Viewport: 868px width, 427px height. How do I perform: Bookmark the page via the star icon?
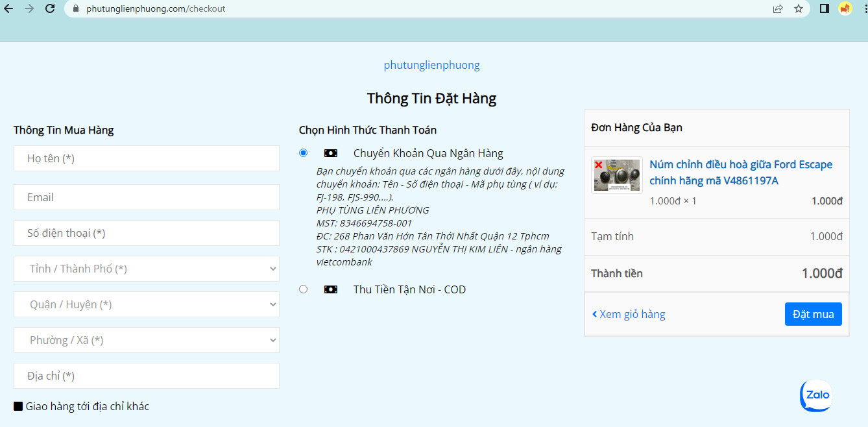[799, 8]
